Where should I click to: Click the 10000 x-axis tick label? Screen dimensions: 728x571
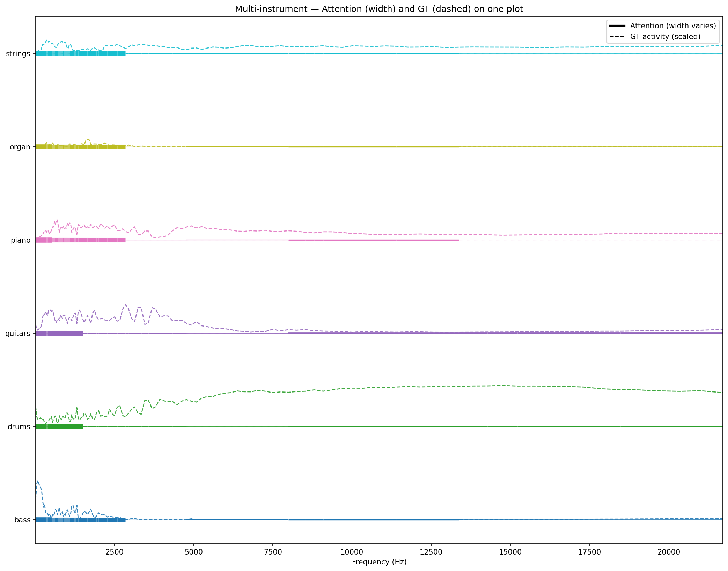tap(352, 552)
